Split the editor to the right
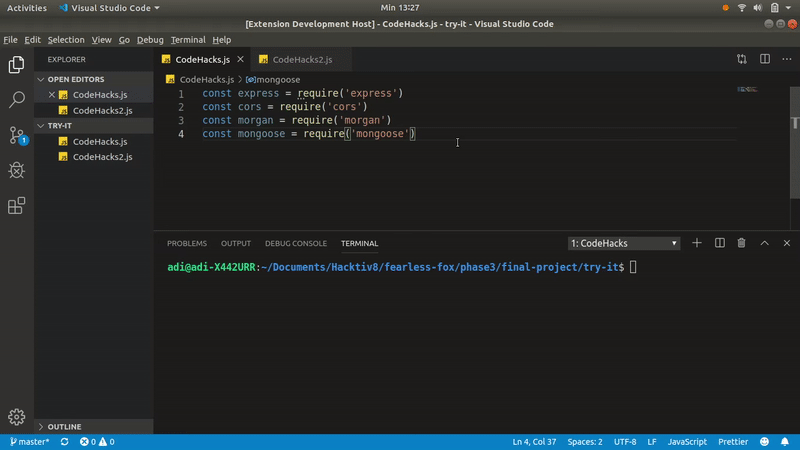Image resolution: width=800 pixels, height=450 pixels. point(765,59)
